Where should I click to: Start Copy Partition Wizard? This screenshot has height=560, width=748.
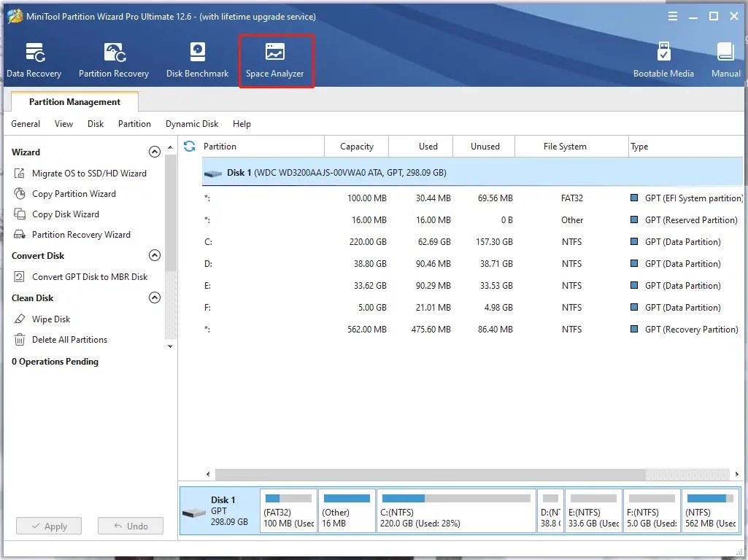pos(65,194)
